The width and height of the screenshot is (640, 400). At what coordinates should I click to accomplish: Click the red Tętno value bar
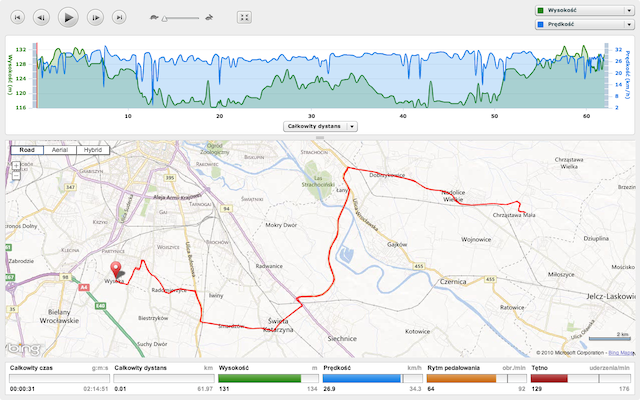(549, 378)
